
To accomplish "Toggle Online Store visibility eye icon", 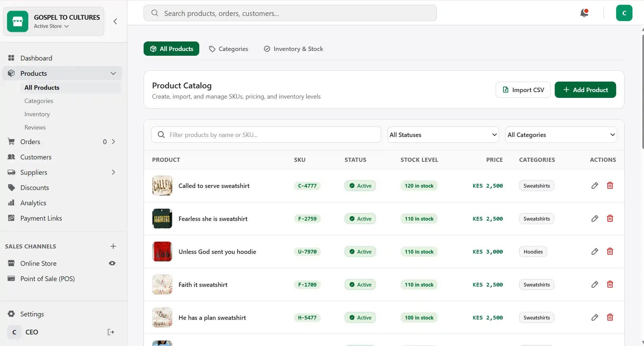I will (x=112, y=263).
